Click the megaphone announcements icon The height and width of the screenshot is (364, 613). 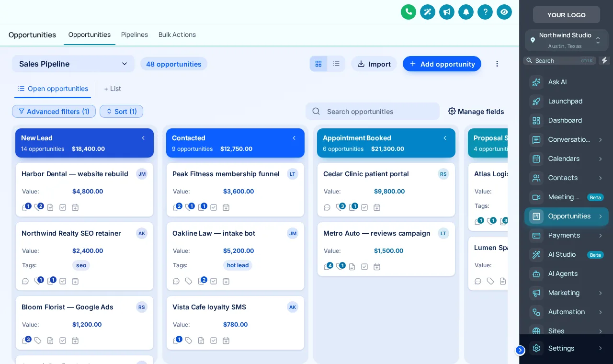click(x=447, y=12)
